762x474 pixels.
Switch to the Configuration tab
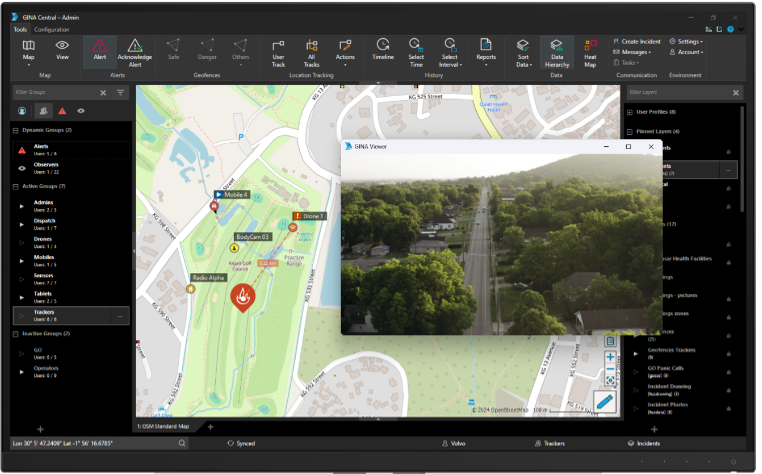(52, 30)
